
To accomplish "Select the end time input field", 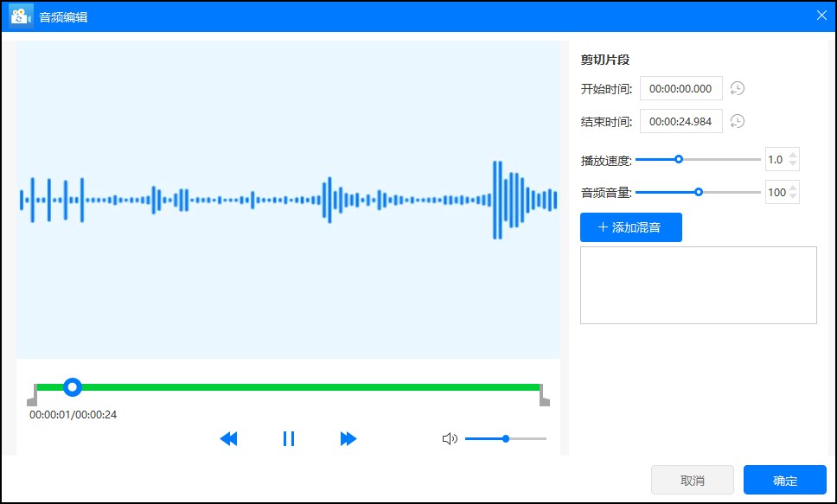I will click(680, 121).
